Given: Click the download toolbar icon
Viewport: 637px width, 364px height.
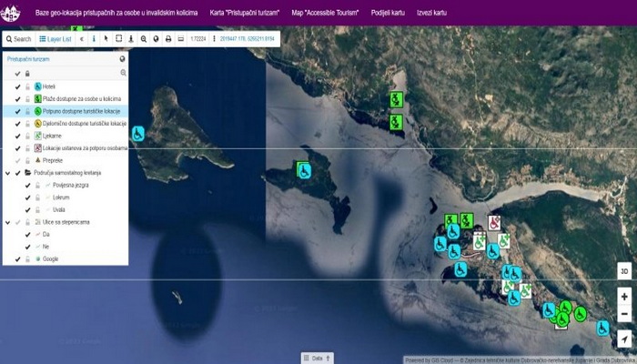Looking at the screenshot, I should [x=131, y=39].
